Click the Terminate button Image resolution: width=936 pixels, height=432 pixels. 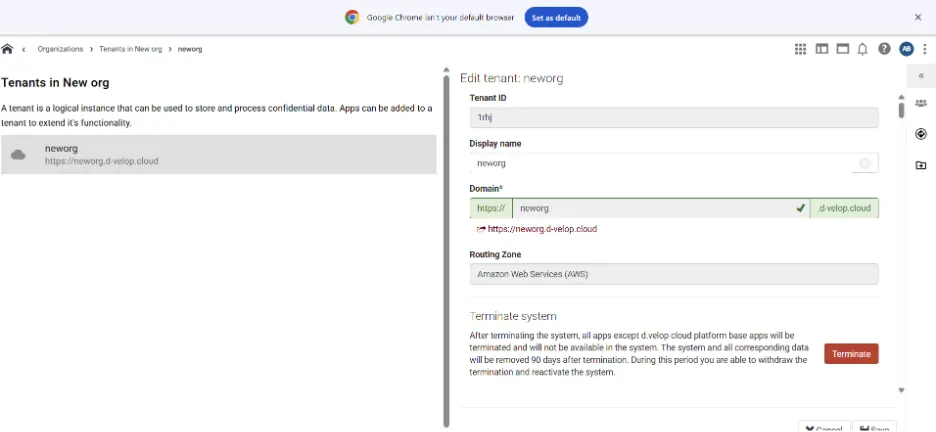[x=851, y=354]
